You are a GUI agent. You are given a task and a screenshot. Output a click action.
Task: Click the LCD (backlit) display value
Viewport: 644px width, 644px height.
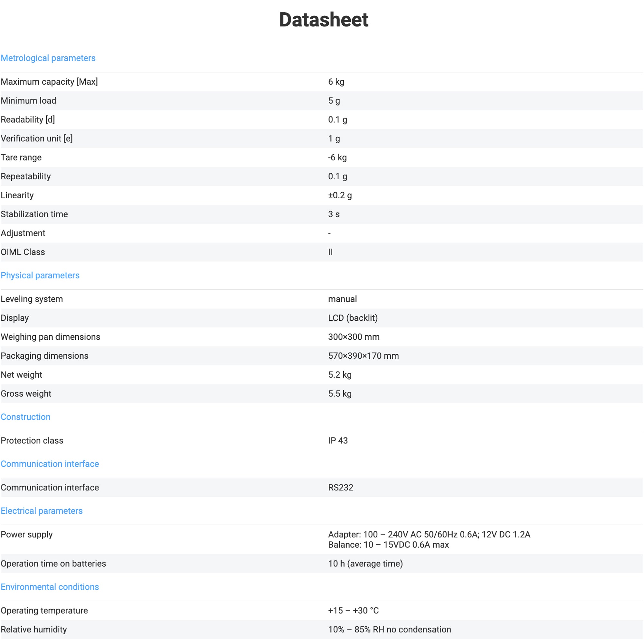click(353, 318)
